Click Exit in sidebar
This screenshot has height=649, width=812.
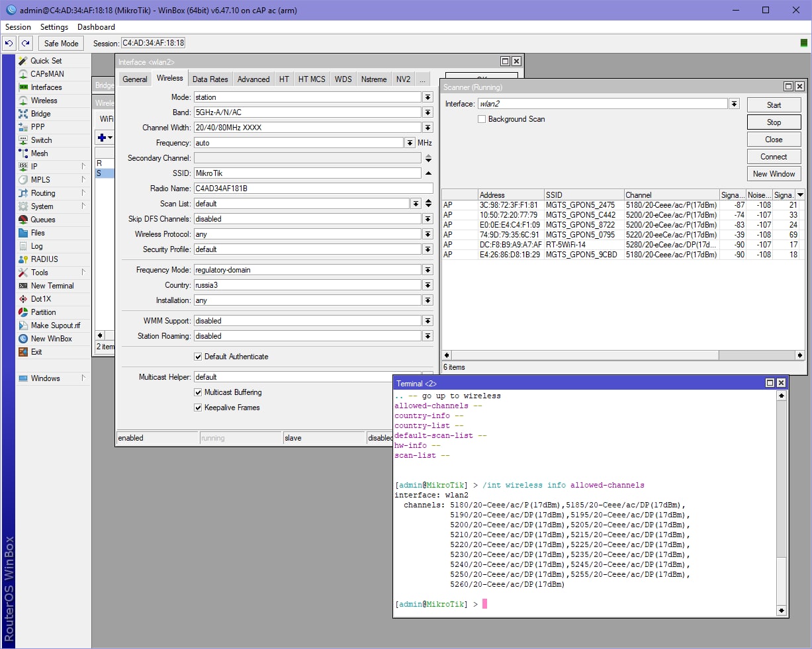click(36, 351)
